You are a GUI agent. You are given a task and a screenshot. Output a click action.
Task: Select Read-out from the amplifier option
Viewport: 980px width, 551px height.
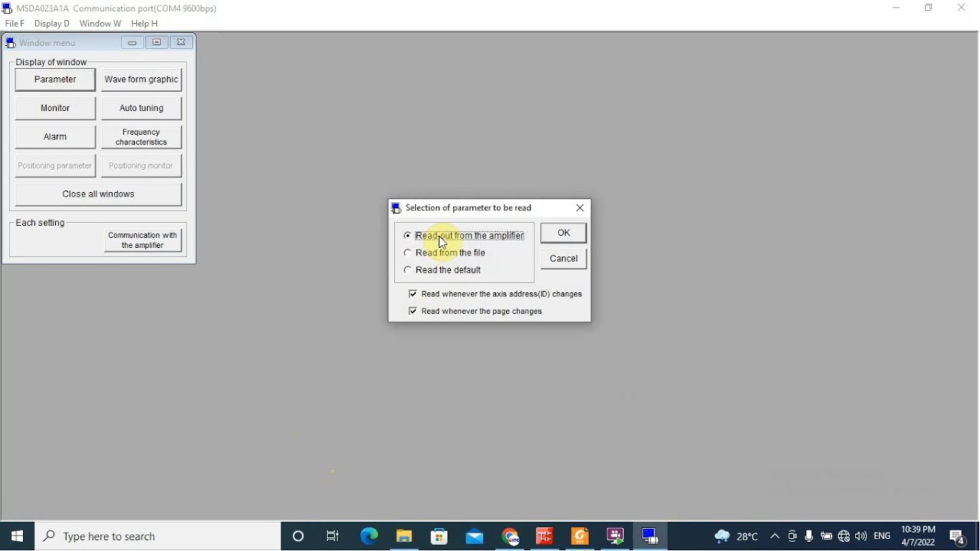(464, 236)
